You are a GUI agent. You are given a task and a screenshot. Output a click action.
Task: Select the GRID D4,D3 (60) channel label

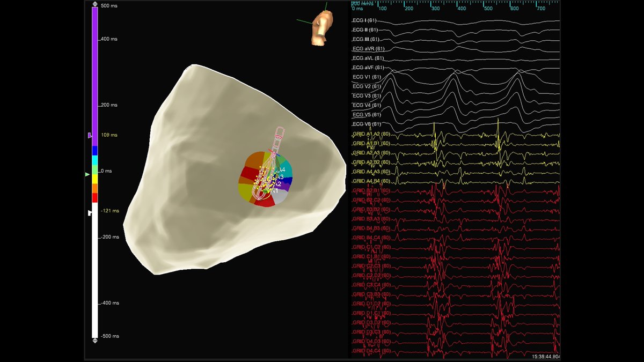(x=371, y=341)
